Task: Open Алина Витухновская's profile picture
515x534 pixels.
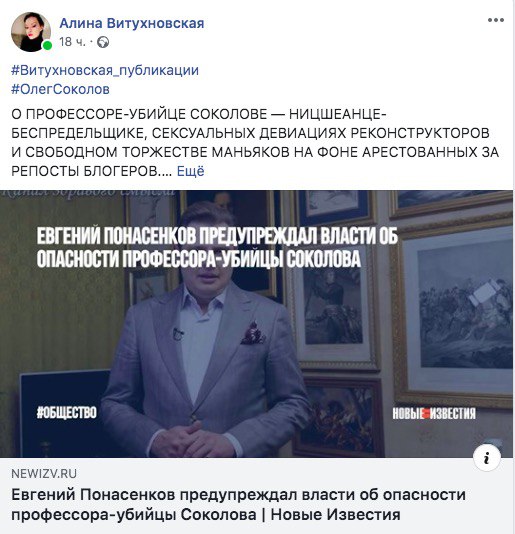Action: [x=31, y=32]
